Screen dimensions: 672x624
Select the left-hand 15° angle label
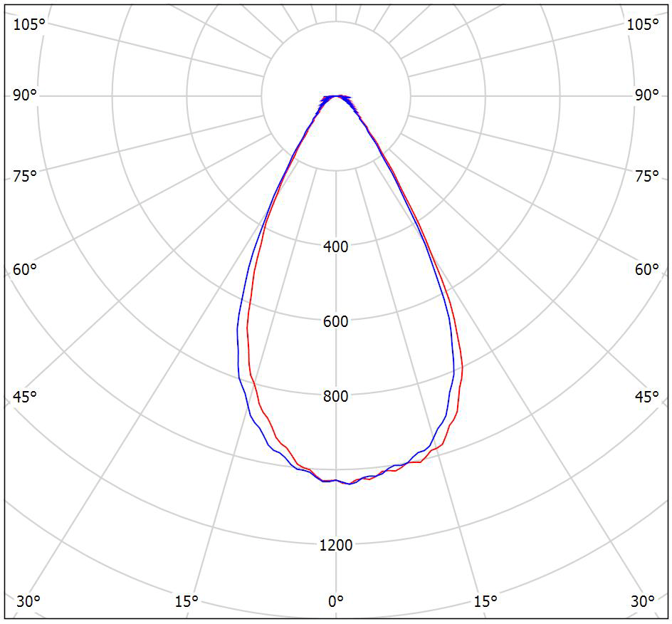(x=187, y=601)
